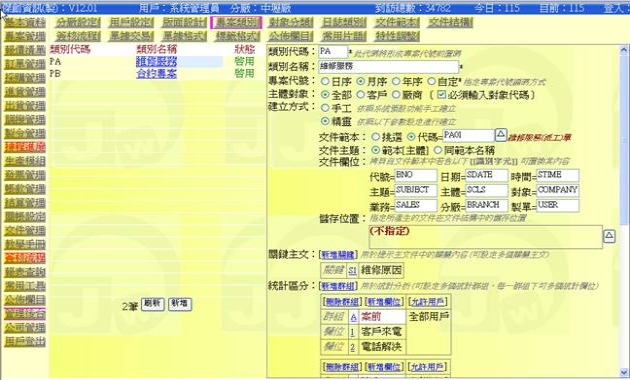Select 同範本名稱 document subject option
Image resolution: width=630 pixels, height=380 pixels.
point(438,150)
